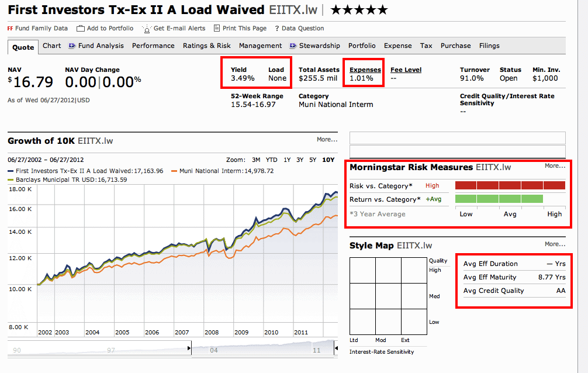Click the underlined Fee Level link

coord(406,70)
